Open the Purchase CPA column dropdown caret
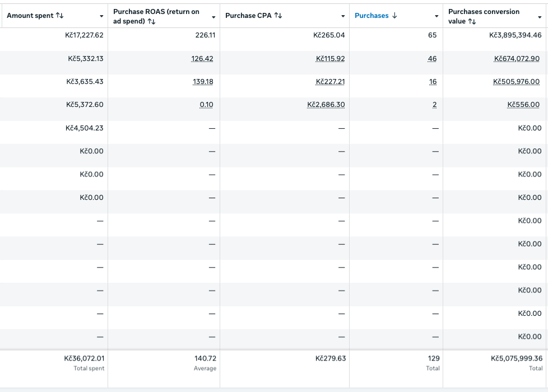The width and height of the screenshot is (548, 392). click(343, 17)
